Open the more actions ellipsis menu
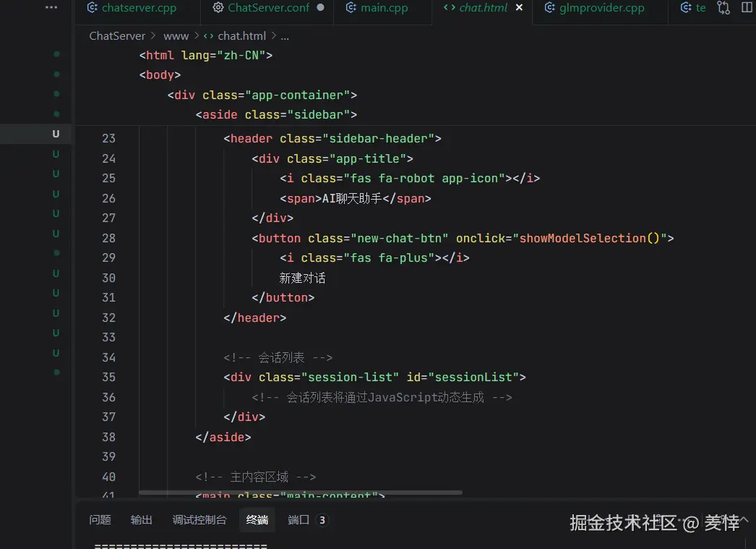The width and height of the screenshot is (756, 549). coord(51,7)
